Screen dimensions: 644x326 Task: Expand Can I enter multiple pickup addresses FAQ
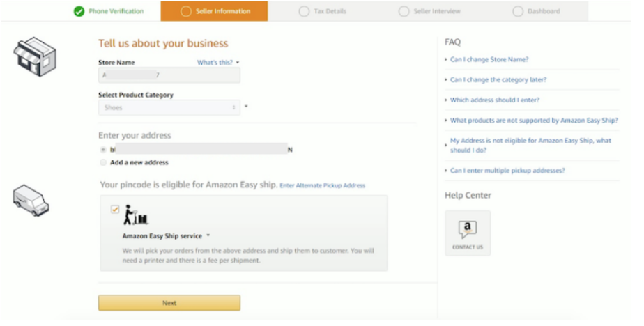click(507, 171)
